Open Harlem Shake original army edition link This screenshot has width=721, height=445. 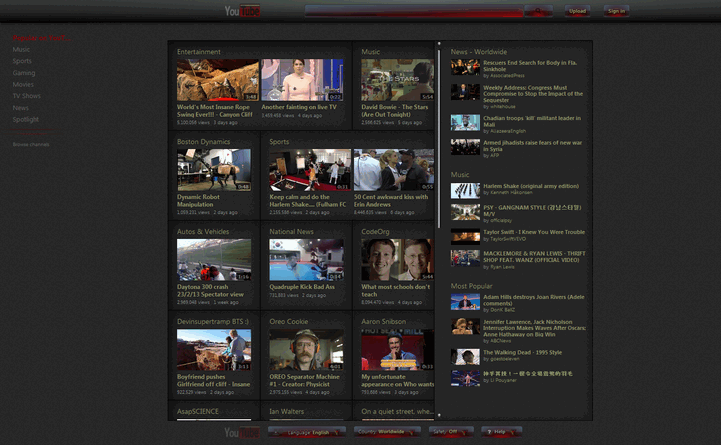[x=531, y=186]
